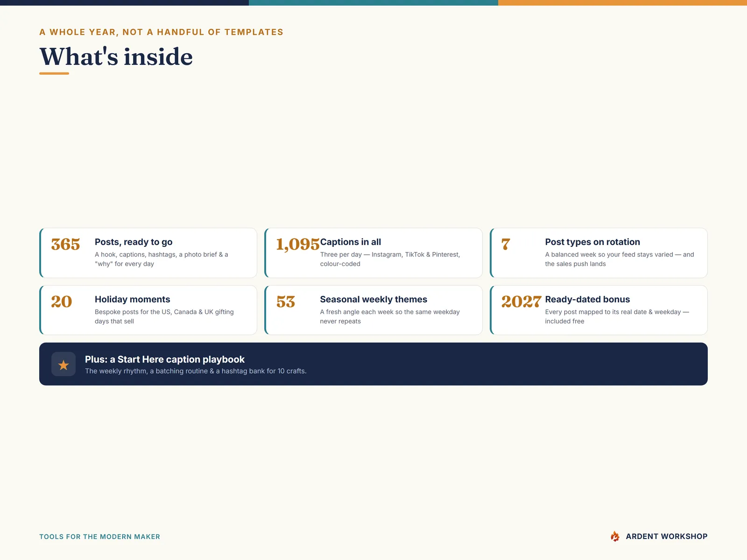Open the 53 Seasonal weekly themes card

pos(373,310)
